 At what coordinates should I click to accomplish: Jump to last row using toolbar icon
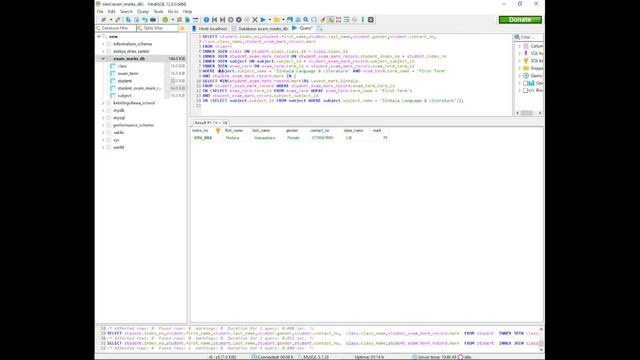(222, 20)
